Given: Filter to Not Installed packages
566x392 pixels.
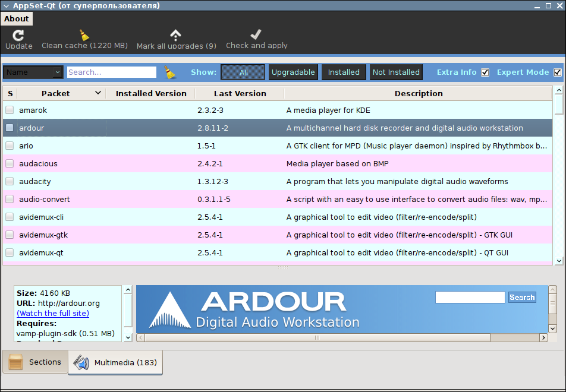Looking at the screenshot, I should (x=396, y=72).
